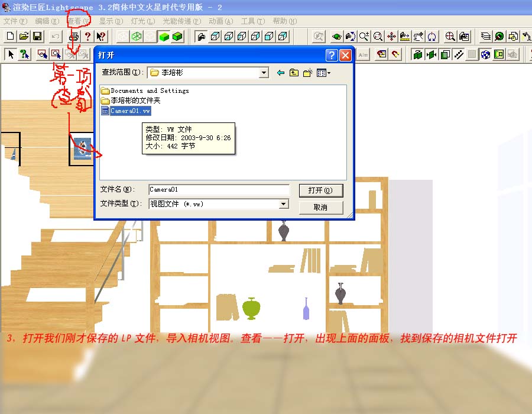Click the New file icon
532x414 pixels.
coord(11,36)
